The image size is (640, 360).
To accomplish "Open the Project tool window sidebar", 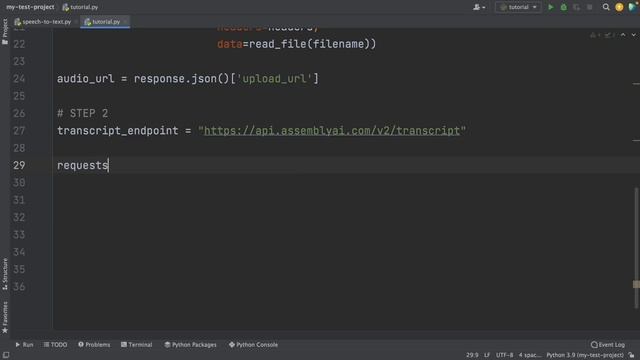I will point(5,31).
